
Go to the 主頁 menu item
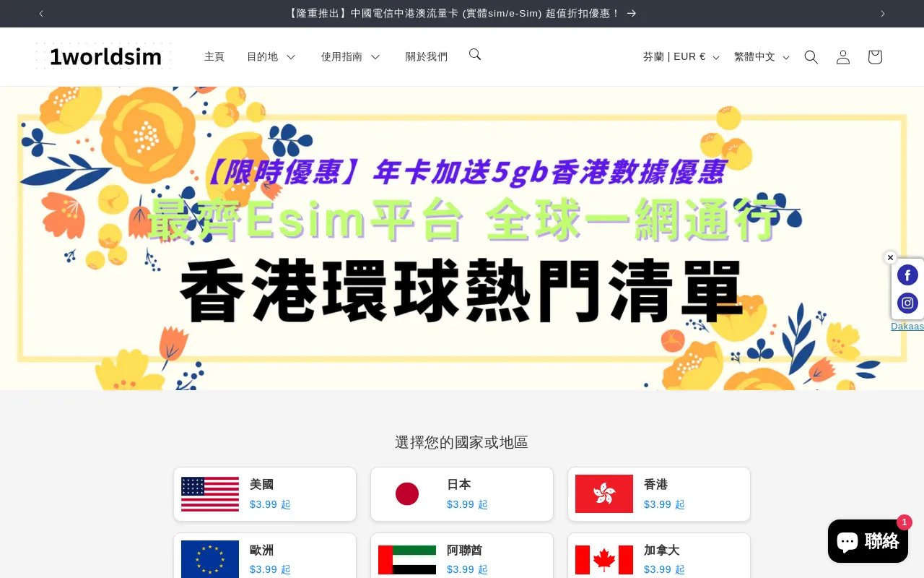click(x=214, y=57)
